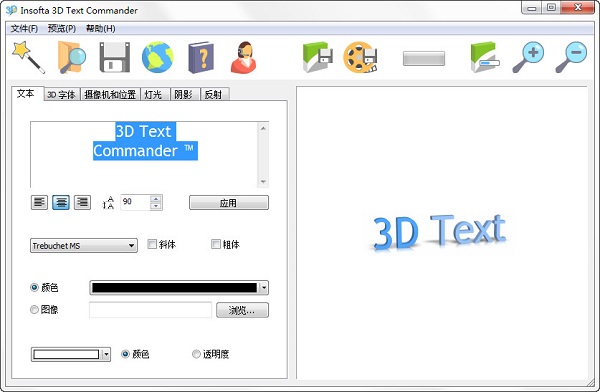Click the 浏览... browse button
This screenshot has width=600, height=392.
242,310
